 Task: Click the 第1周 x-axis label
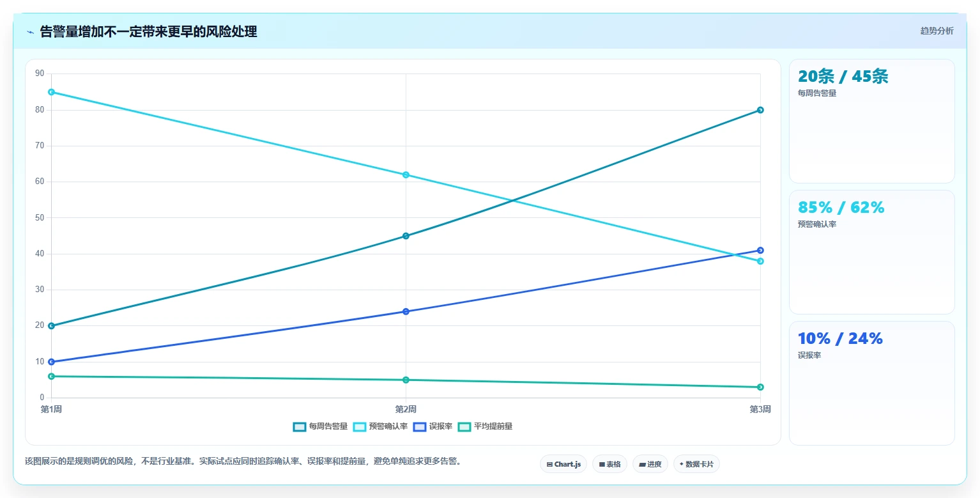coord(51,409)
